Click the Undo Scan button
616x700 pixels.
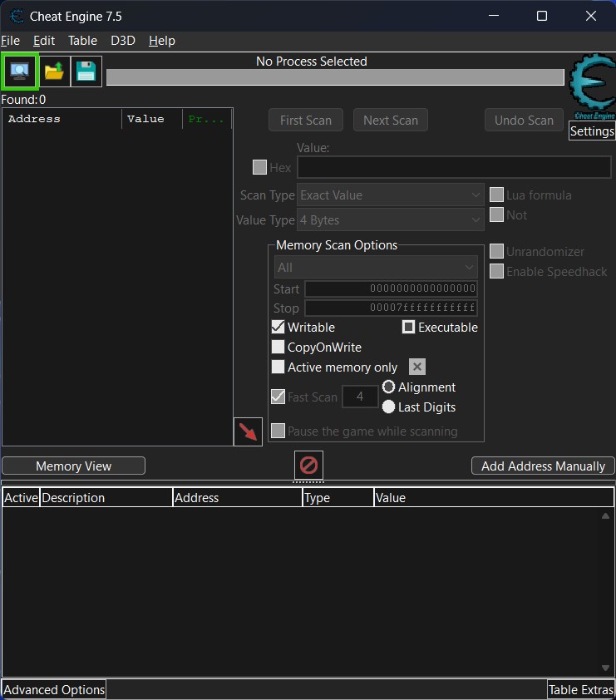524,120
